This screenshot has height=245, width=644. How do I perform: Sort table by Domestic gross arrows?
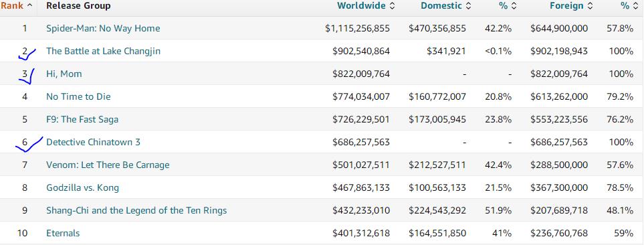(468, 6)
